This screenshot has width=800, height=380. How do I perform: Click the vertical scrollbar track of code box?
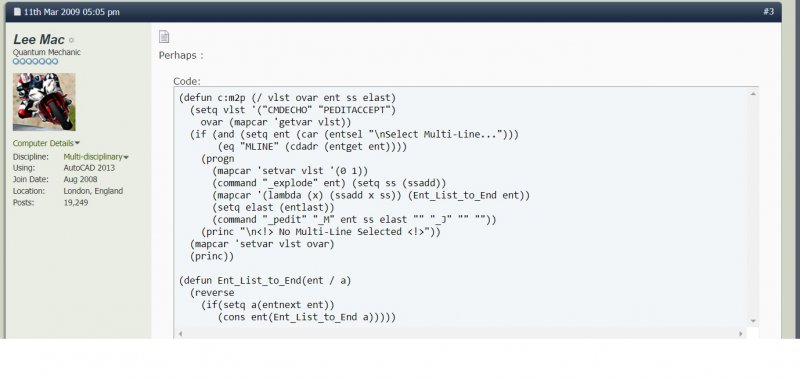(x=753, y=207)
